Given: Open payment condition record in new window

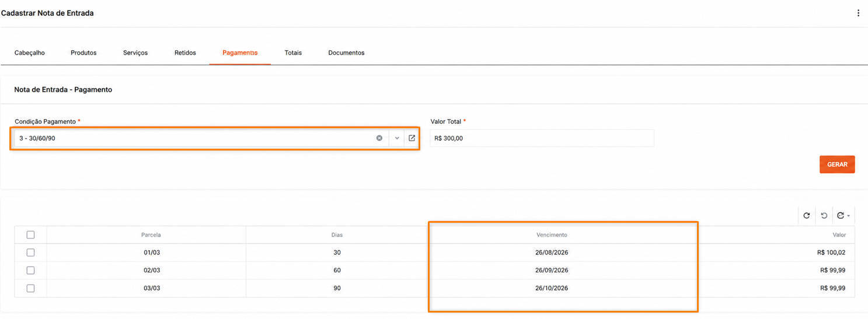Looking at the screenshot, I should click(x=412, y=138).
